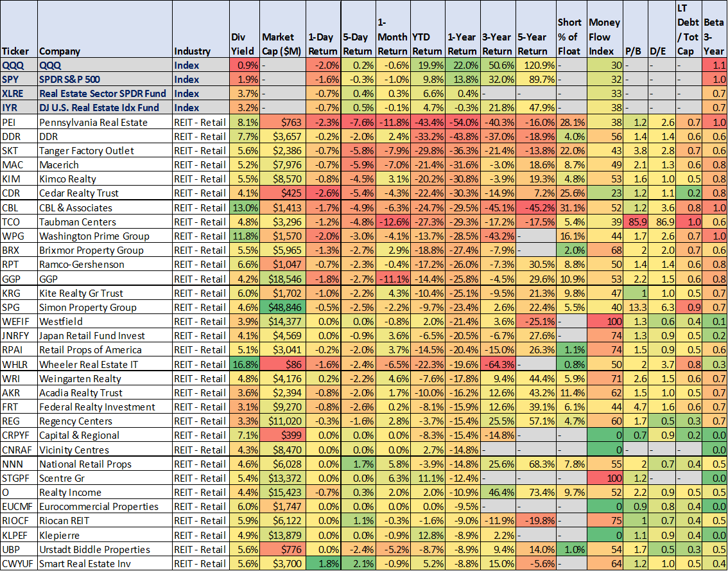Click the QQQ ticker cell
The width and height of the screenshot is (728, 571).
[x=19, y=65]
